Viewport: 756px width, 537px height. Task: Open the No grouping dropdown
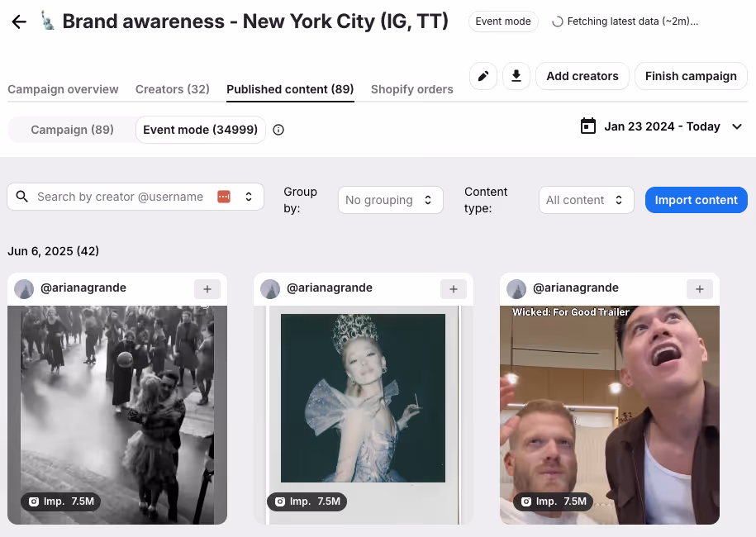click(391, 200)
